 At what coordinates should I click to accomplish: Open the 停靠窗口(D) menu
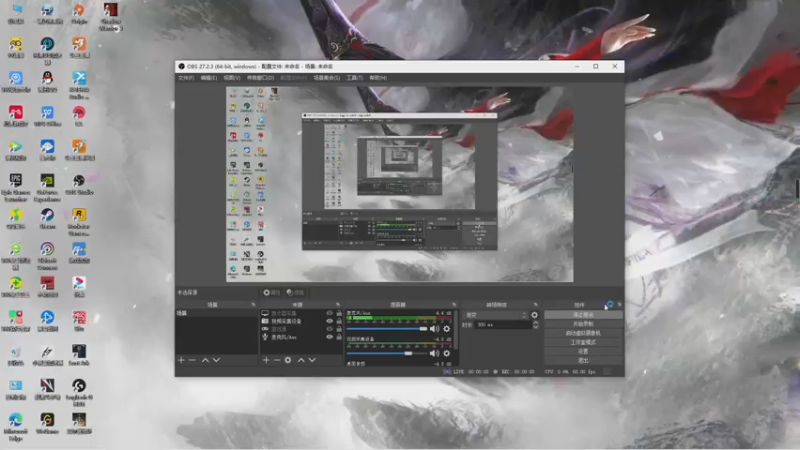pyautogui.click(x=260, y=78)
